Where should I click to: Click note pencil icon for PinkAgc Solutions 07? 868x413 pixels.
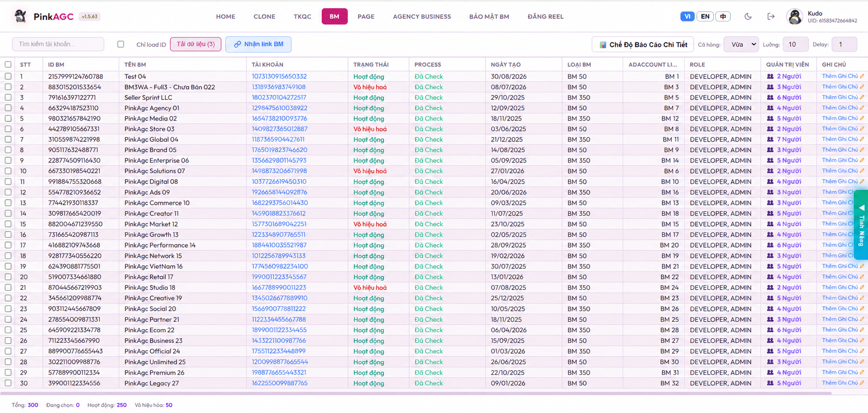coord(862,171)
